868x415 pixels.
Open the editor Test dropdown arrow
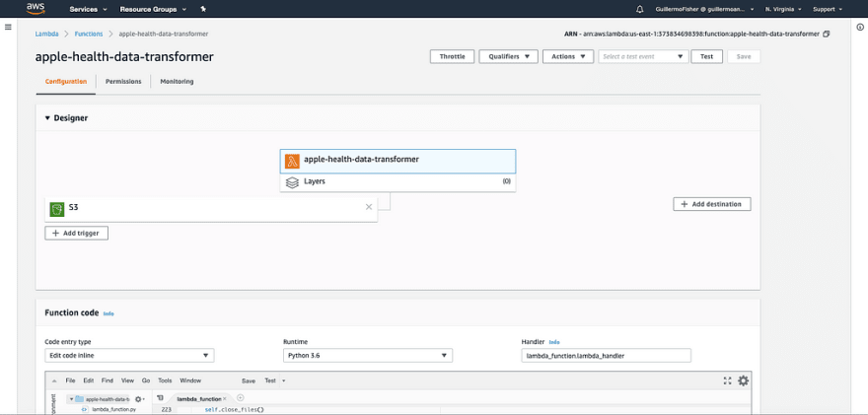coord(283,380)
